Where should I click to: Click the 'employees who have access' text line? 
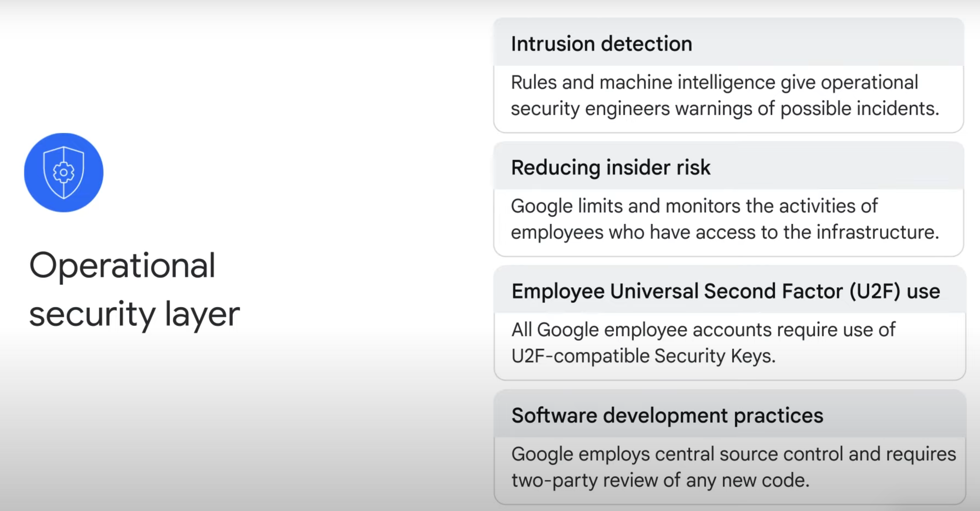725,232
